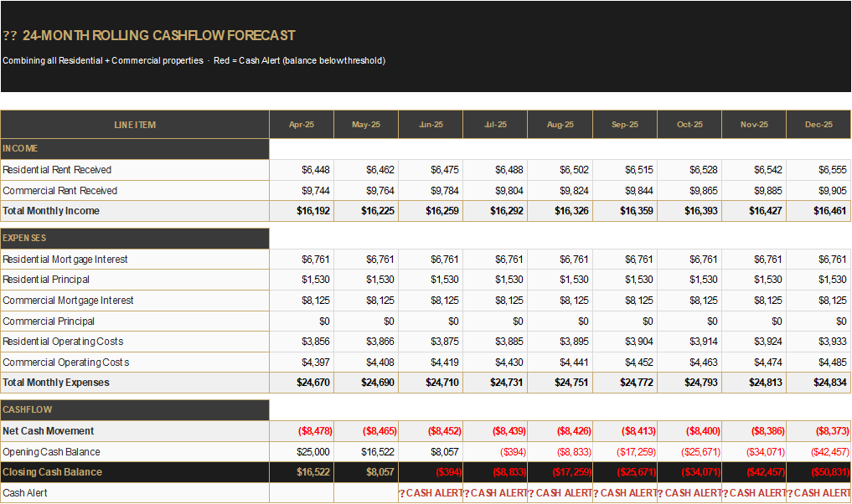852x504 pixels.
Task: Click the $8,057 closing balance cell for May-25
Action: [366, 472]
